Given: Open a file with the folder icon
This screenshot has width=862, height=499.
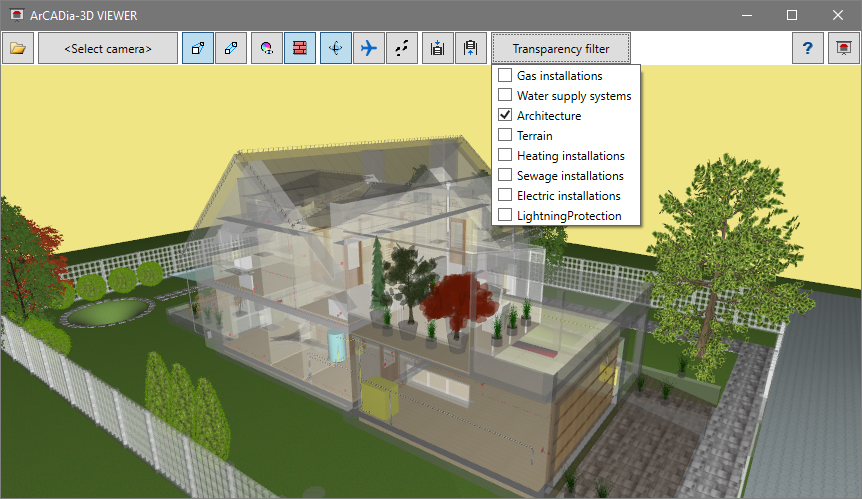Looking at the screenshot, I should [18, 48].
